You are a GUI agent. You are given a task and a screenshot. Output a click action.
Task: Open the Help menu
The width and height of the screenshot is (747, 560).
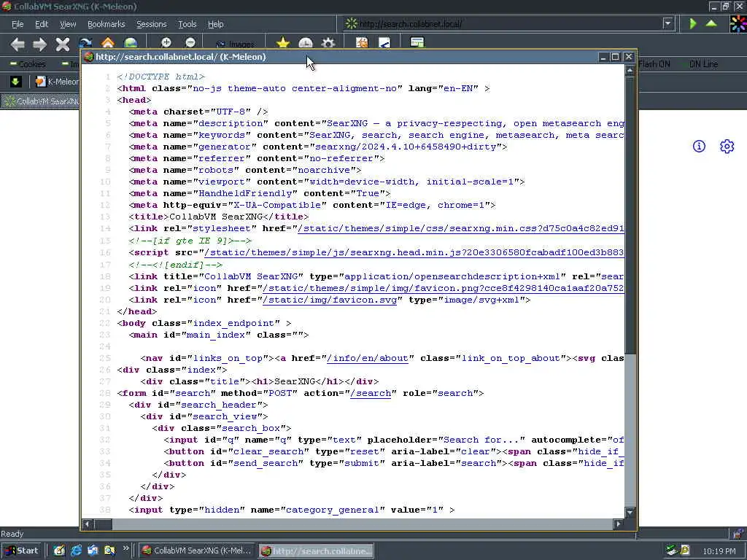click(x=215, y=24)
